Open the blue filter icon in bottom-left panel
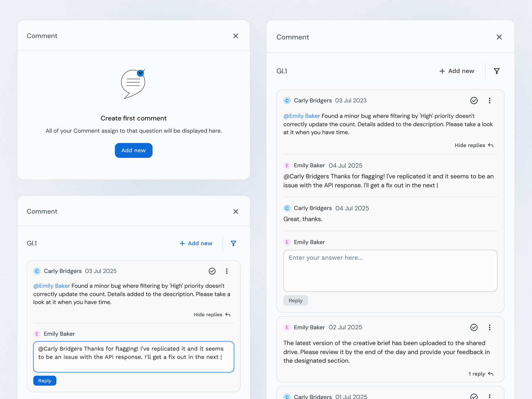Screen dimensions: 532x399 tap(233, 243)
